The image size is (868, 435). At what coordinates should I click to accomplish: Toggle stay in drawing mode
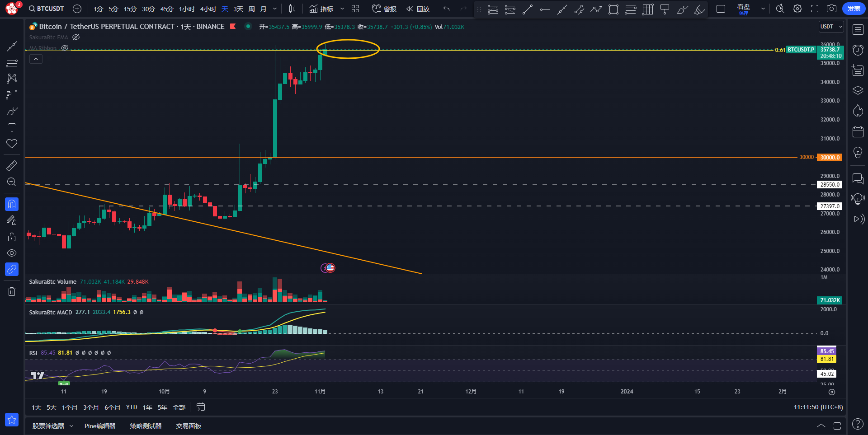click(12, 220)
